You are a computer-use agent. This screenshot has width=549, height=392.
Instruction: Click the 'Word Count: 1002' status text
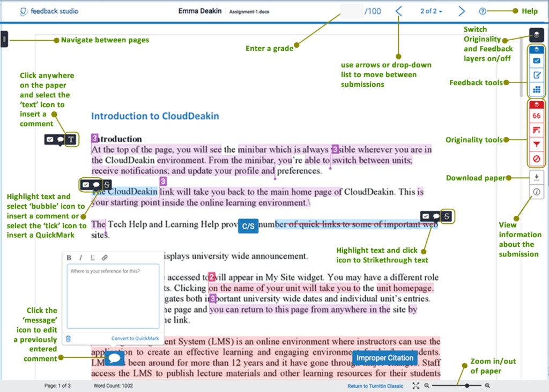click(113, 386)
